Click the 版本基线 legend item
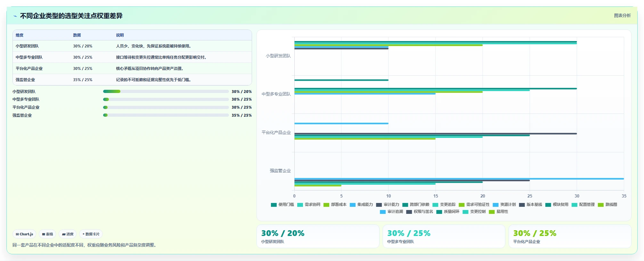Image resolution: width=644 pixels, height=261 pixels. pyautogui.click(x=530, y=205)
